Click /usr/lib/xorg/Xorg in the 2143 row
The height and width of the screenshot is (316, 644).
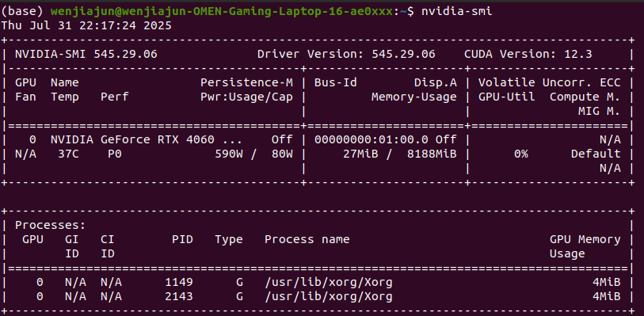(329, 297)
